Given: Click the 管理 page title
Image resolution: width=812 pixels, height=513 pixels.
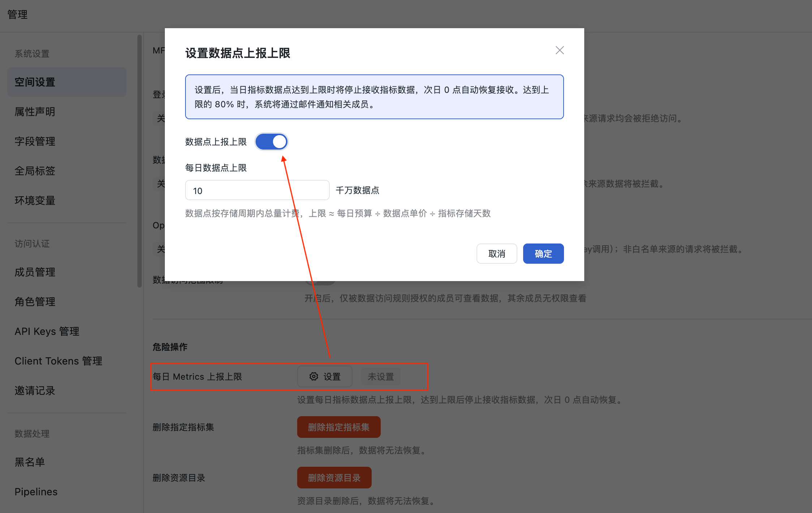Looking at the screenshot, I should click(17, 14).
